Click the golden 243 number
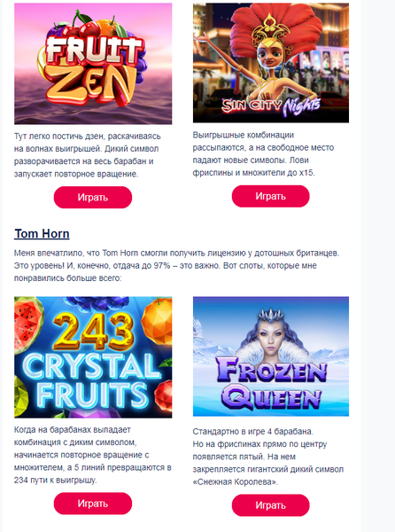395x532 pixels. (x=93, y=331)
